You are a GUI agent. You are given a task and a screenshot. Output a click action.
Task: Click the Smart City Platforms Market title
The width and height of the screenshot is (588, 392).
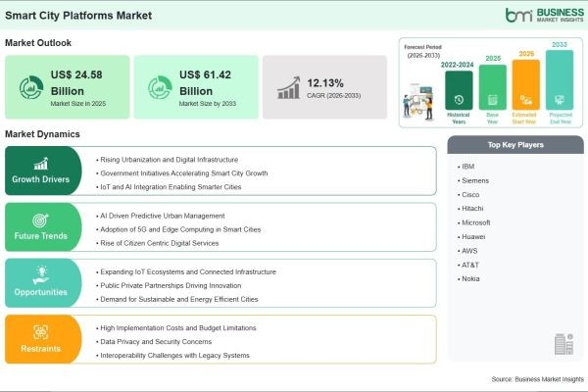pyautogui.click(x=78, y=16)
